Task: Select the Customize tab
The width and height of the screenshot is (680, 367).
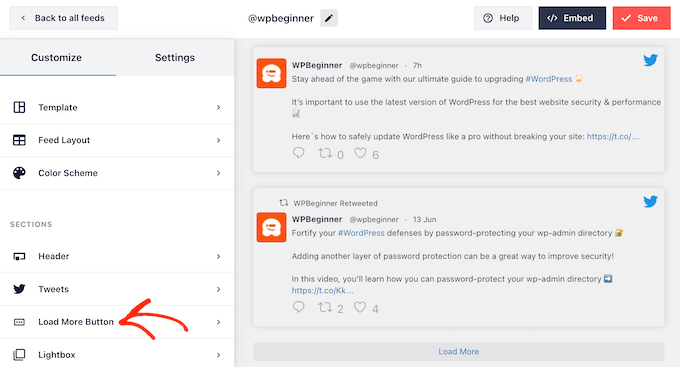Action: pyautogui.click(x=56, y=58)
